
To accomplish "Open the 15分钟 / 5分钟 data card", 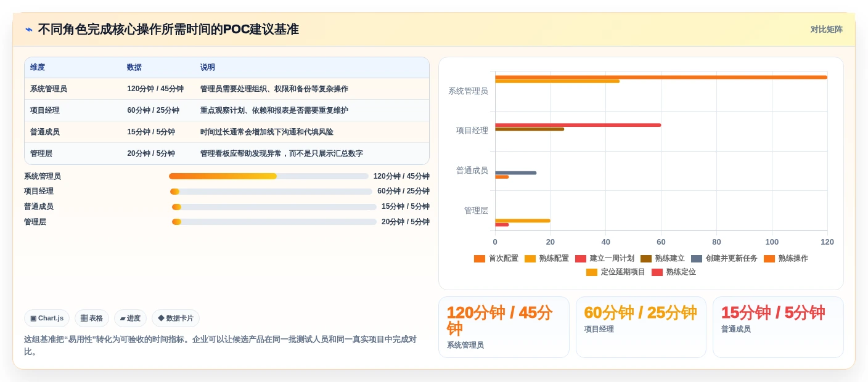I will click(x=778, y=327).
